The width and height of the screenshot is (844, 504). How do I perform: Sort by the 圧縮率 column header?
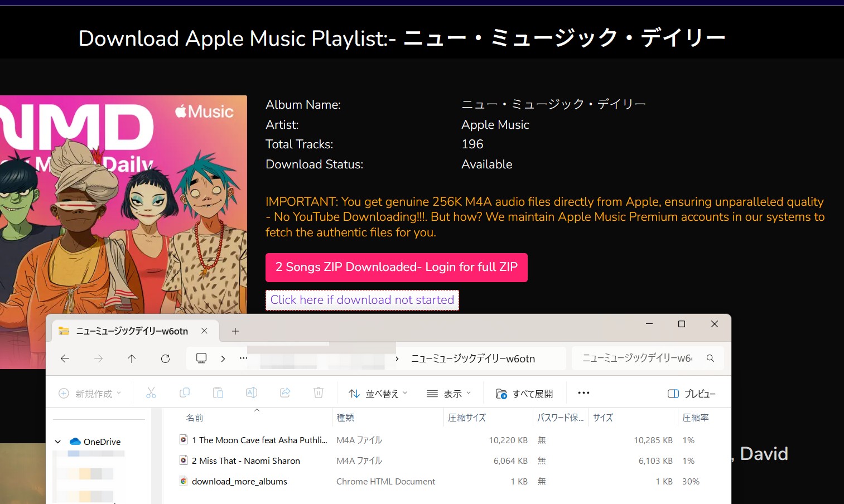tap(696, 418)
